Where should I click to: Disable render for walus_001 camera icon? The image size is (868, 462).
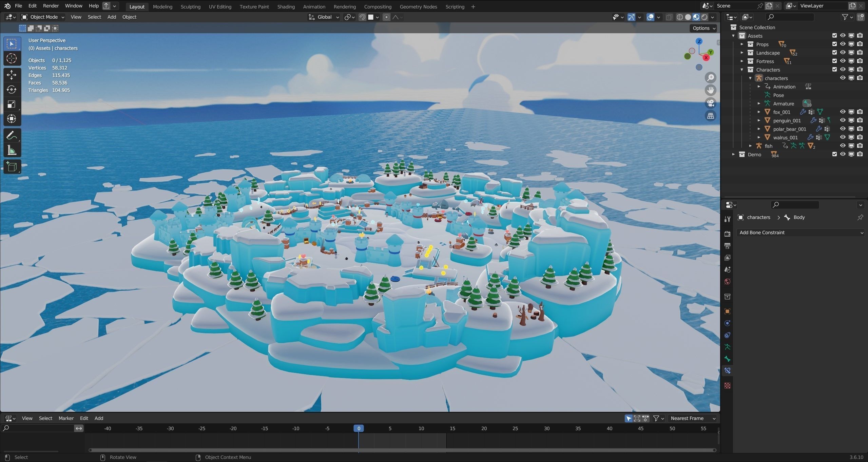(x=860, y=137)
